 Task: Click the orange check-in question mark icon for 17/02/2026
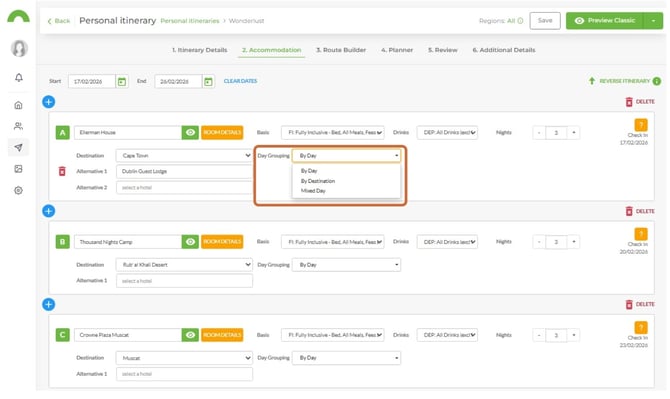[641, 125]
